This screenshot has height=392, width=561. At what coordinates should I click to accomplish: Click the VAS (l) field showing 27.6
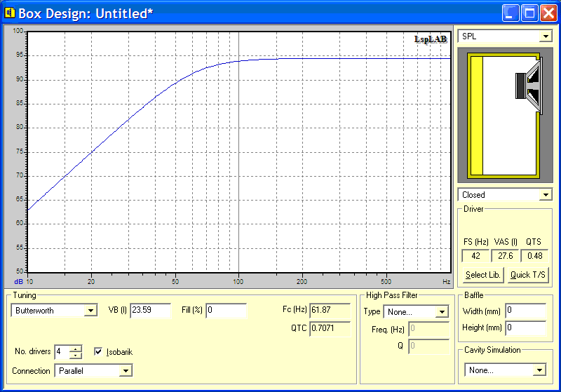pos(505,256)
